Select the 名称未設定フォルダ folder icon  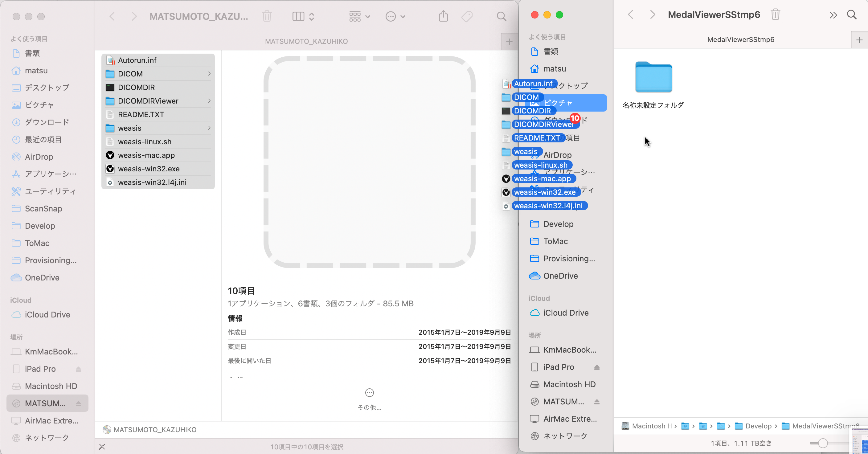click(653, 77)
